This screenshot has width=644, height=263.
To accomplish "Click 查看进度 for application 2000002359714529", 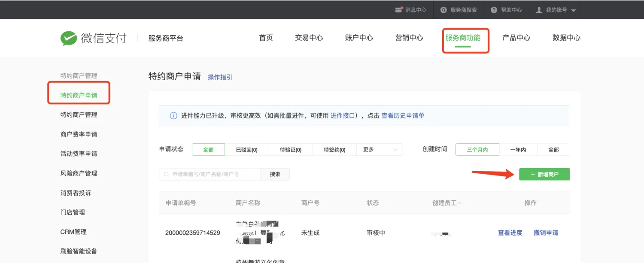I will pyautogui.click(x=510, y=233).
